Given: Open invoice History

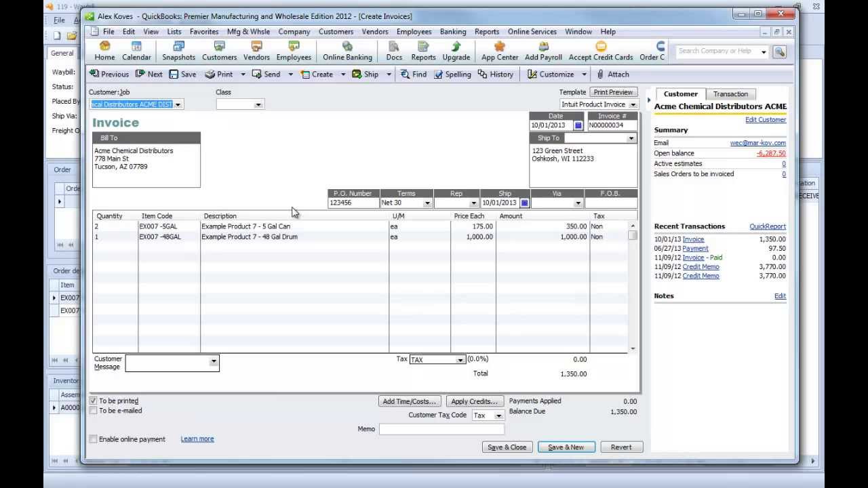Looking at the screenshot, I should pyautogui.click(x=495, y=75).
